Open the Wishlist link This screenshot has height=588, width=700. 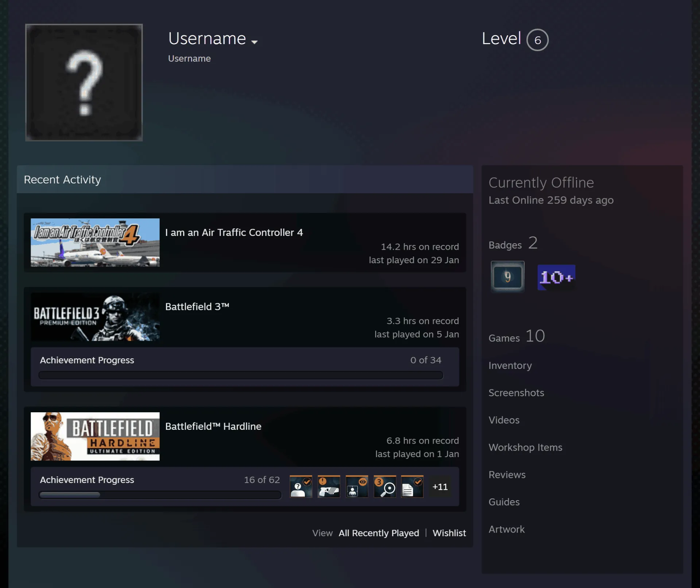(449, 533)
